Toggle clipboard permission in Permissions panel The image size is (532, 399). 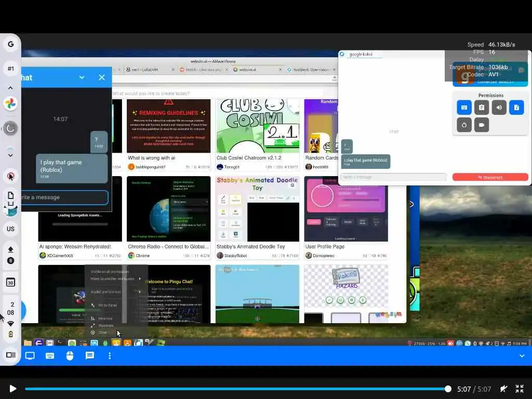[482, 108]
